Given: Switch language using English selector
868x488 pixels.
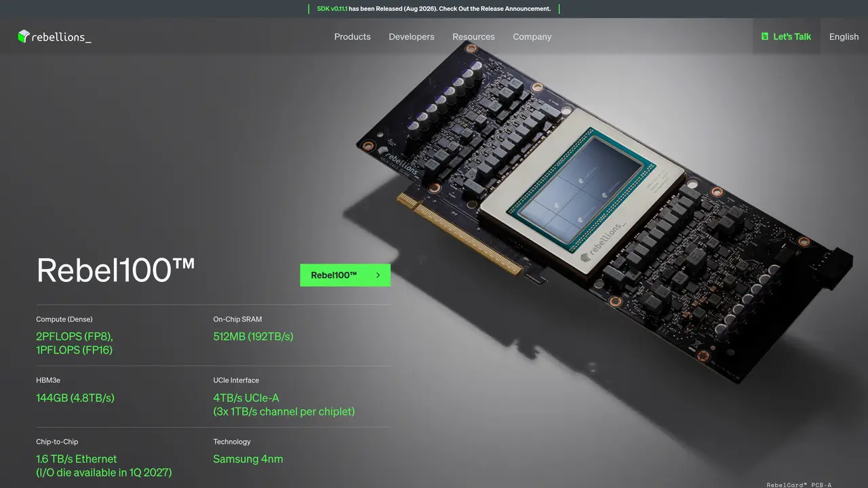Looking at the screenshot, I should 844,37.
